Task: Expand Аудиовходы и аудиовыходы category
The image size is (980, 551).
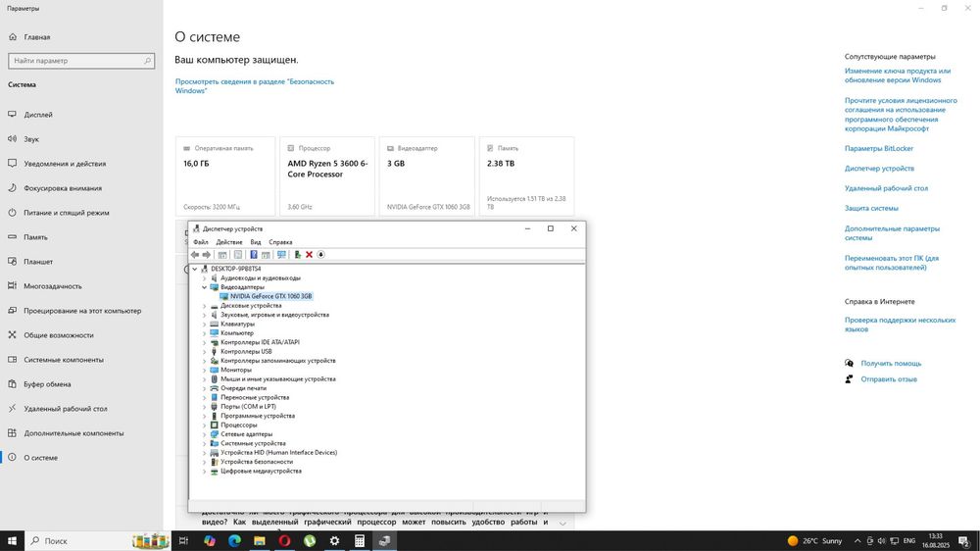Action: pyautogui.click(x=204, y=278)
